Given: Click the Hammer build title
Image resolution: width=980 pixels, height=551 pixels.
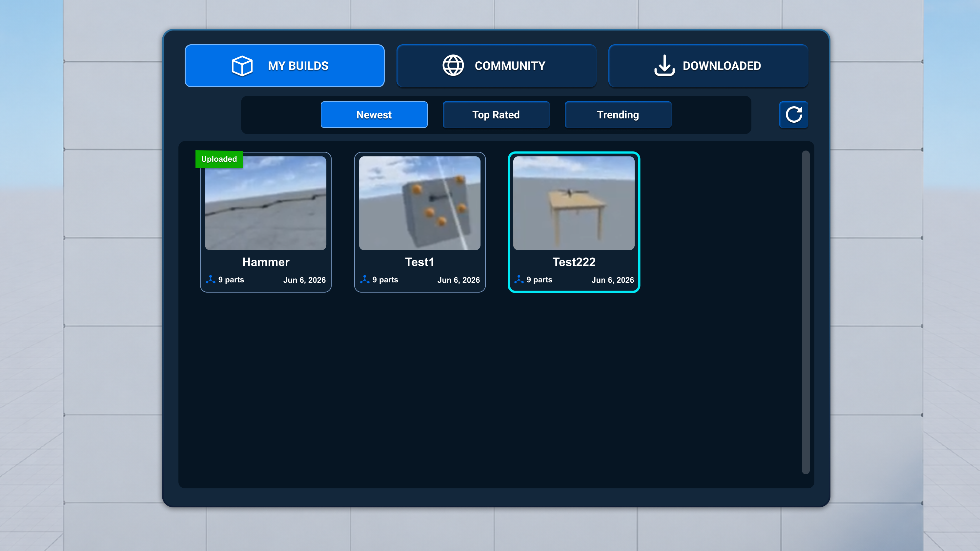Looking at the screenshot, I should (266, 262).
